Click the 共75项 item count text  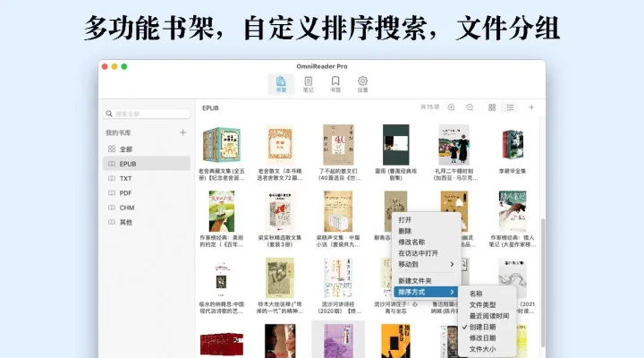(430, 107)
